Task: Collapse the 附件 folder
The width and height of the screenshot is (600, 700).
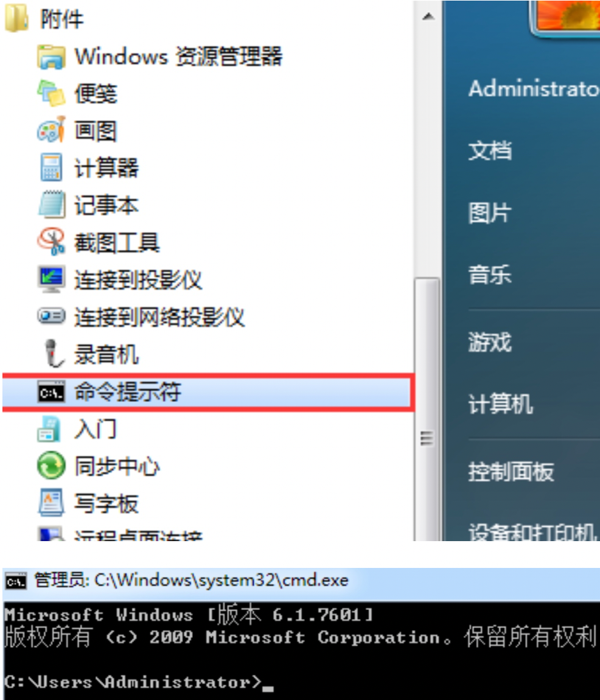Action: (x=44, y=19)
